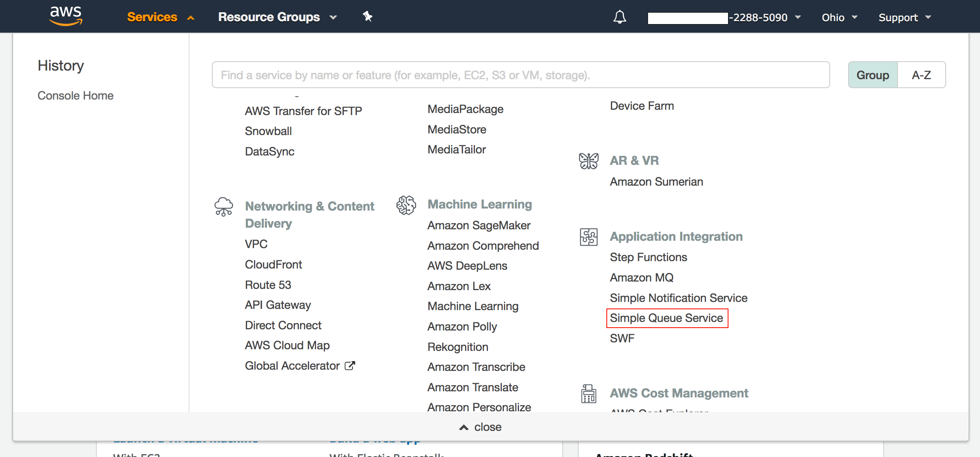Viewport: 980px width, 457px height.
Task: Click the AWS Cost Management calculator icon
Action: (x=588, y=393)
